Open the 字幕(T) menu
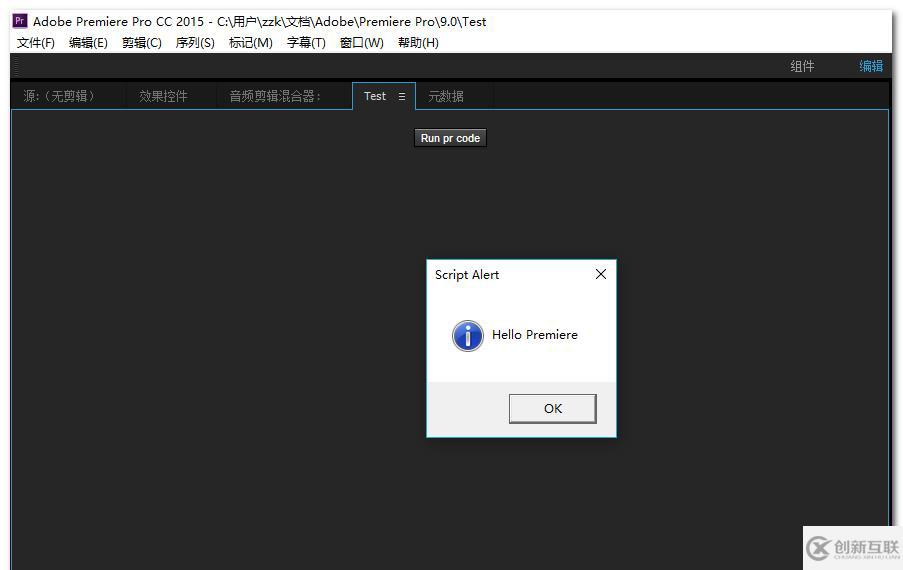 (306, 43)
